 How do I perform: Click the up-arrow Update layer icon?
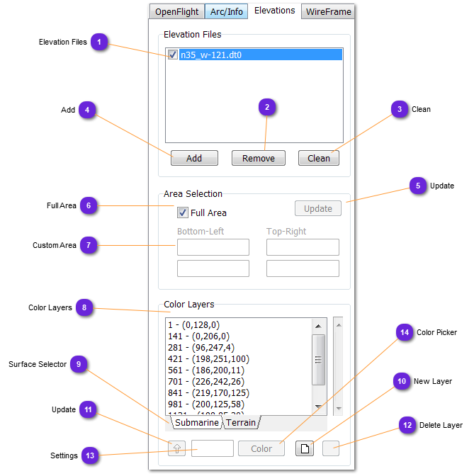point(177,448)
